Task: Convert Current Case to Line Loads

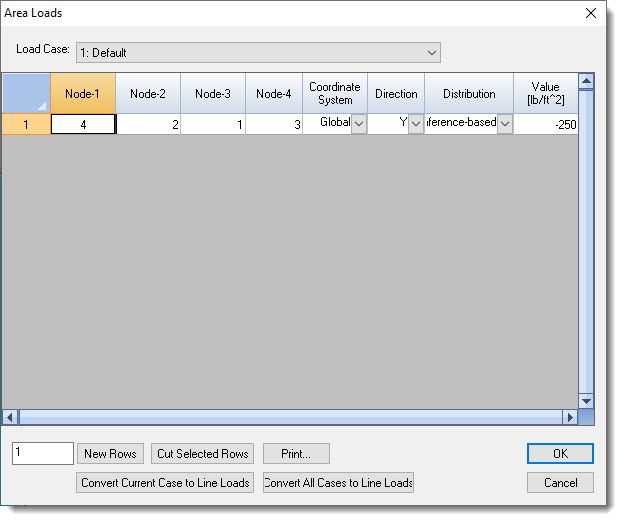Action: tap(164, 483)
